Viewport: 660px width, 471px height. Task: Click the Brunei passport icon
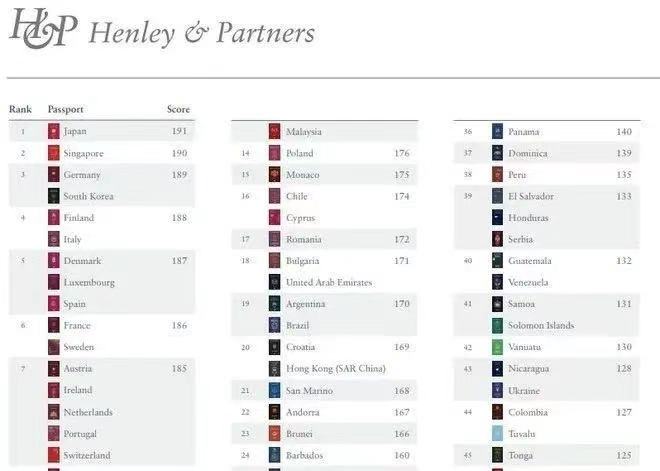point(274,433)
